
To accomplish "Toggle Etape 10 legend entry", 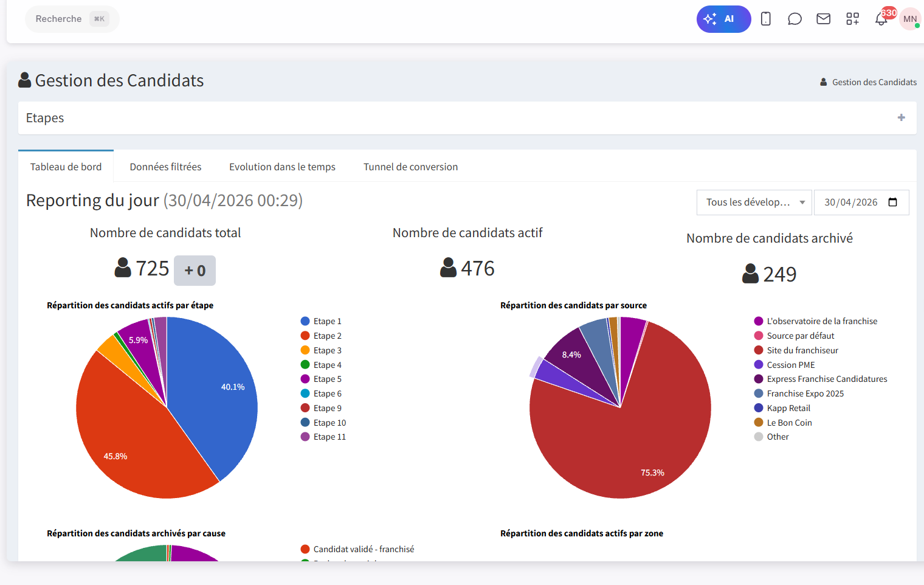I will tap(323, 423).
